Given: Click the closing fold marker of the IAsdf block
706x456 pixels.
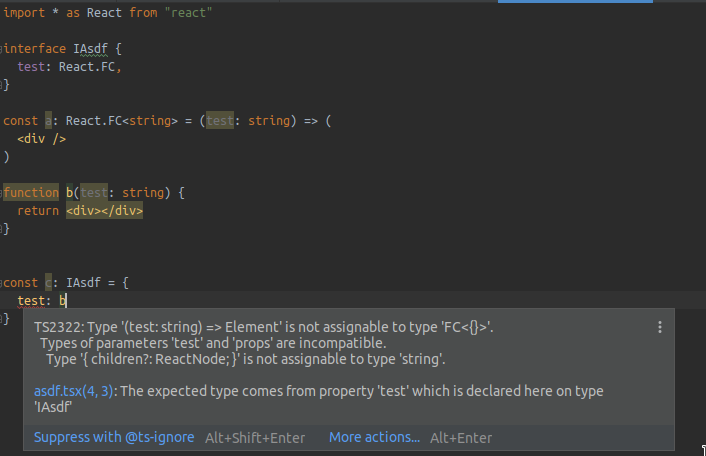Looking at the screenshot, I should coord(2,85).
